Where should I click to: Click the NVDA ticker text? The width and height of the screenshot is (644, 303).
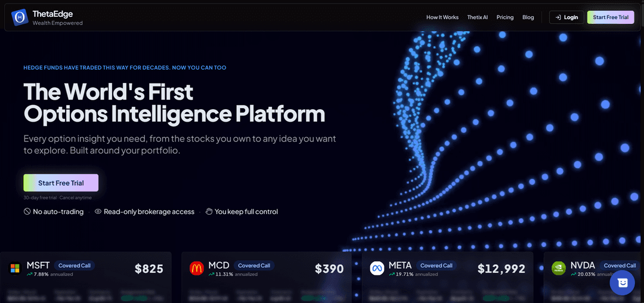tap(583, 265)
